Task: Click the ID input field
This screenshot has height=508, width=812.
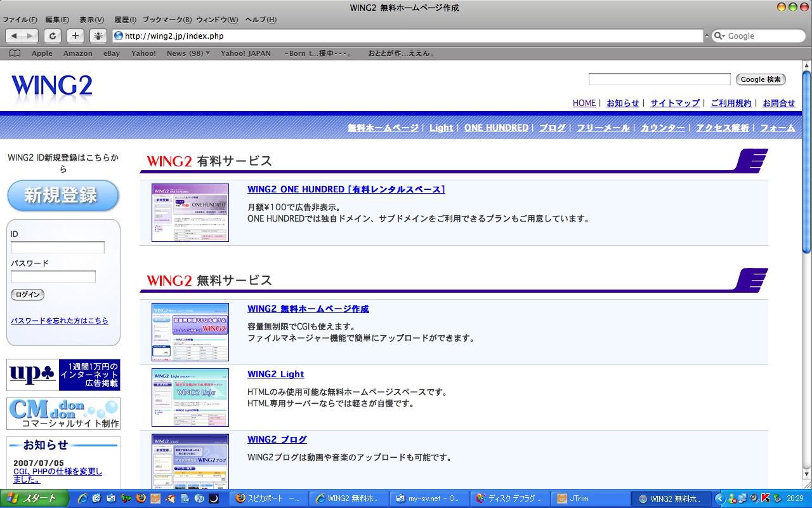Action: pyautogui.click(x=58, y=248)
